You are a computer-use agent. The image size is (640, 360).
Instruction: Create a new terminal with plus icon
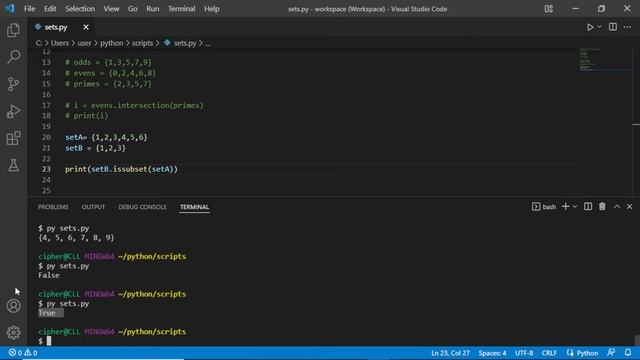coord(565,207)
